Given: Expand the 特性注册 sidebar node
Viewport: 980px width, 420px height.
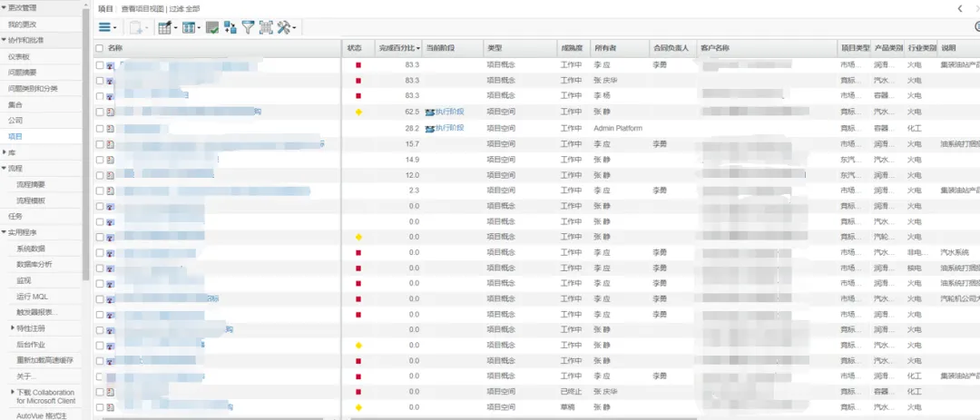Looking at the screenshot, I should [13, 328].
